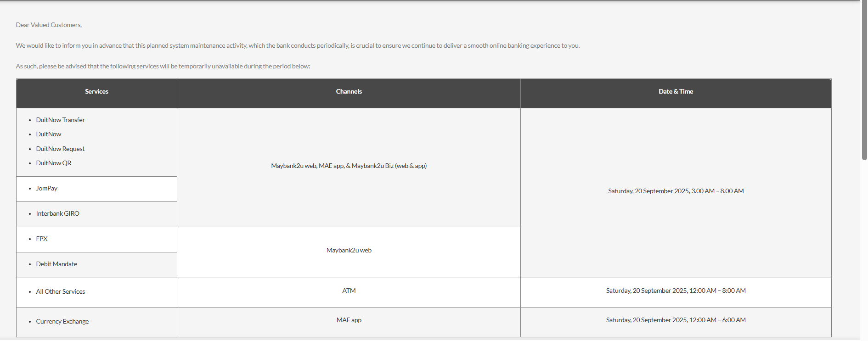Viewport: 868px width, 341px height.
Task: Click the Maybank2u Biz channels text
Action: (x=389, y=166)
